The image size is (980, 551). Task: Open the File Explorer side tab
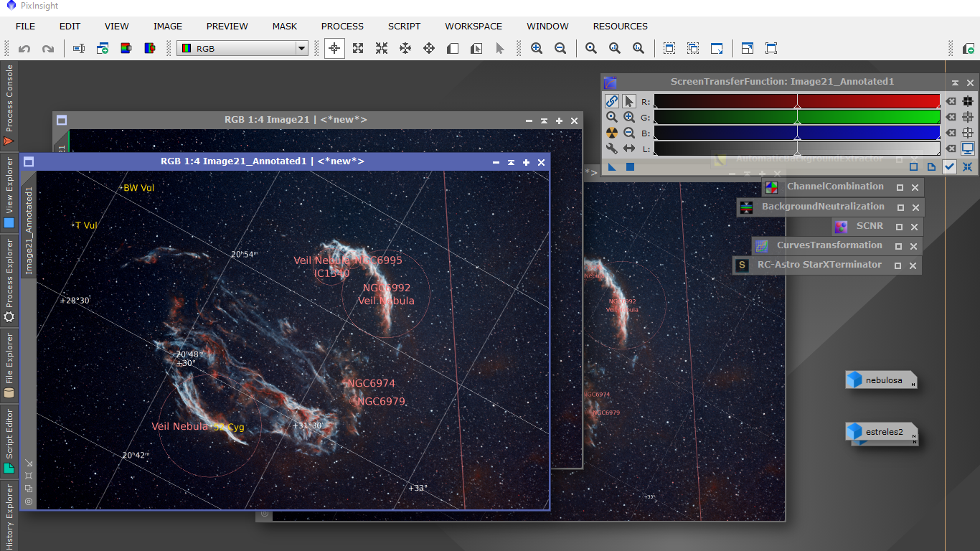9,365
